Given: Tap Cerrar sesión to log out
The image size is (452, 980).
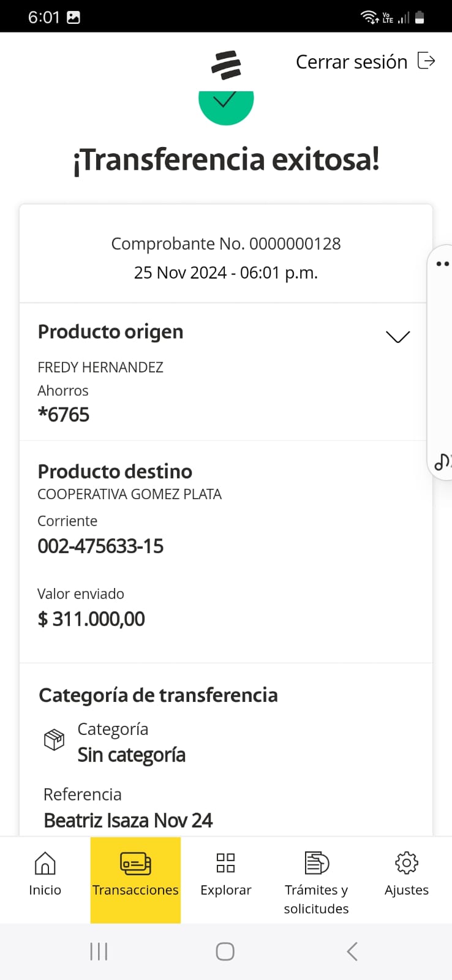Looking at the screenshot, I should coord(352,62).
